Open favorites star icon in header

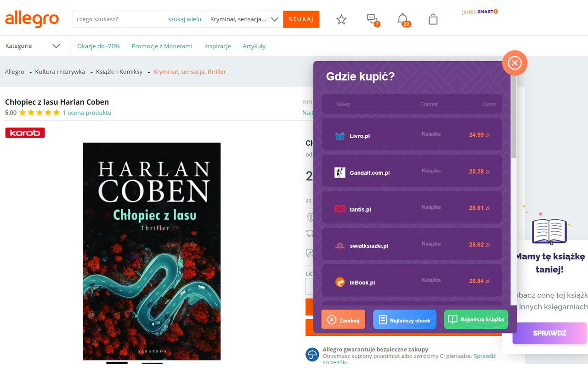pos(341,19)
